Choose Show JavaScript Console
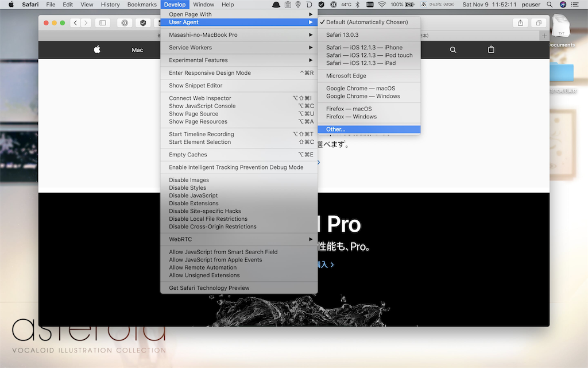 click(239, 106)
